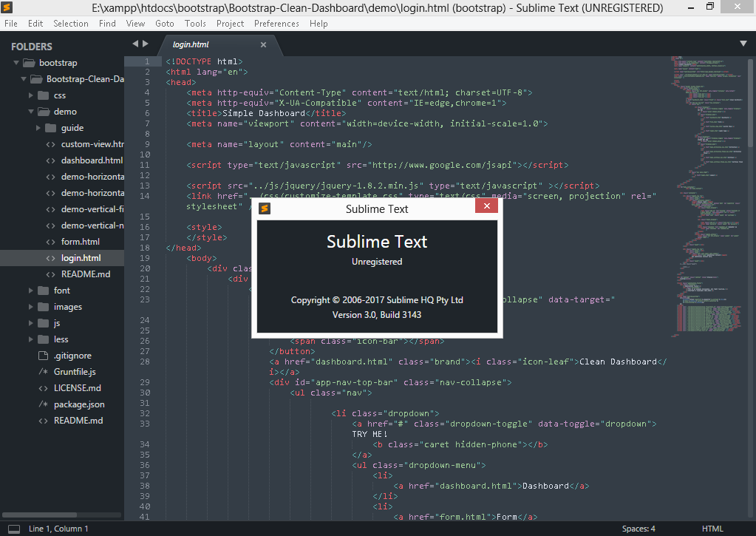Collapse the demo folder
Image resolution: width=756 pixels, height=536 pixels.
tap(32, 112)
